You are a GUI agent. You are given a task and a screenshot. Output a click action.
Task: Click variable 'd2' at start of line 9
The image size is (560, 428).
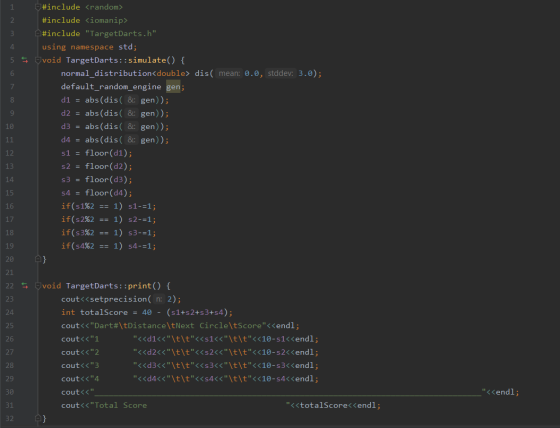coord(66,113)
